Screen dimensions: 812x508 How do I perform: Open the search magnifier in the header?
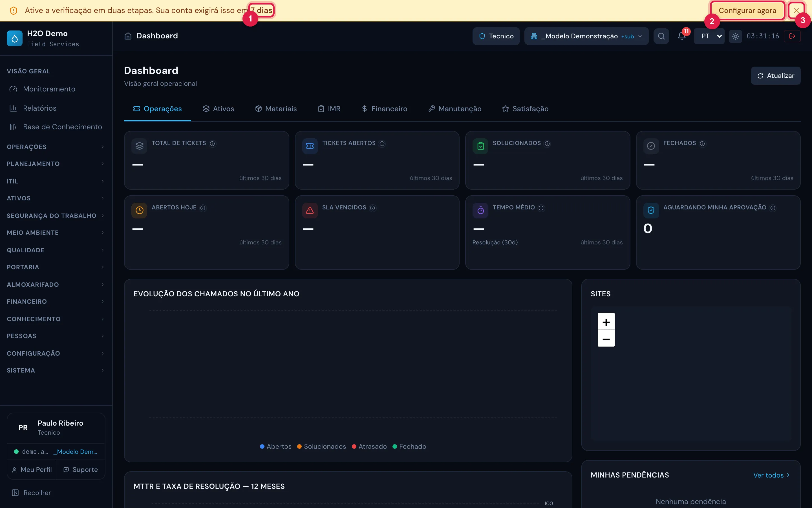coord(661,36)
